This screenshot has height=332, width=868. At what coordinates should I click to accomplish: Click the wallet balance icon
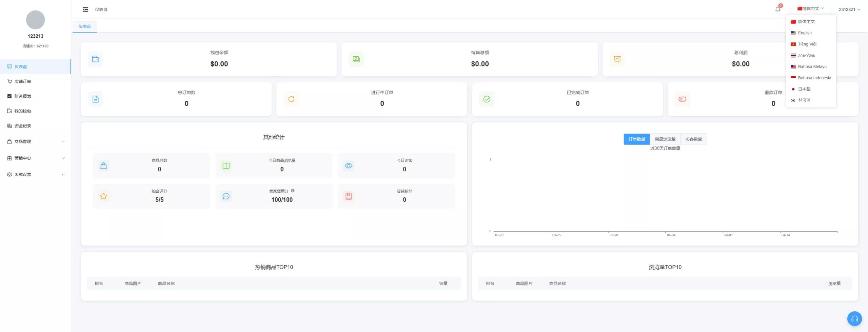tap(96, 59)
